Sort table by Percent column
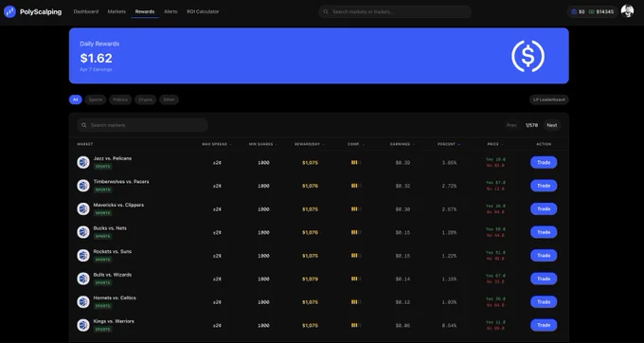This screenshot has height=343, width=644. 449,144
